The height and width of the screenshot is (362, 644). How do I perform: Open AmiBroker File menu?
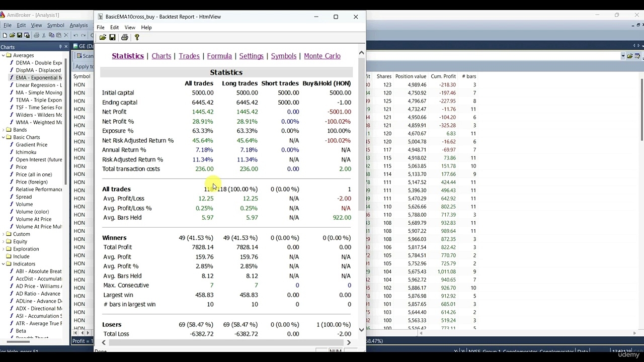click(8, 25)
